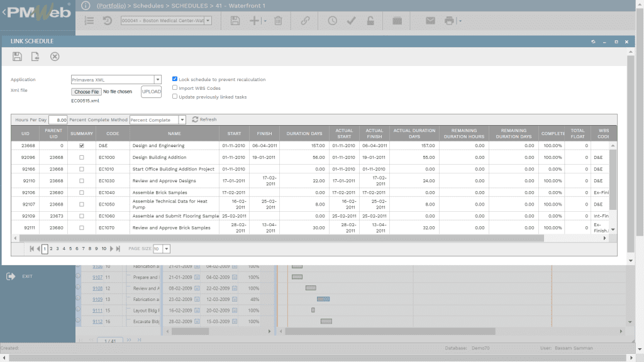Click the email envelope icon in toolbar
The height and width of the screenshot is (362, 644).
[x=430, y=21]
